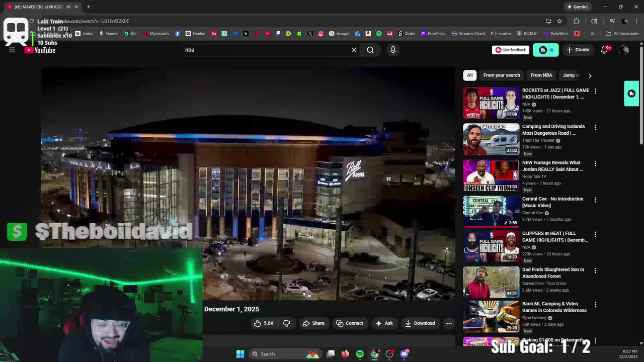Download the video
The image size is (644, 362).
coord(420,323)
